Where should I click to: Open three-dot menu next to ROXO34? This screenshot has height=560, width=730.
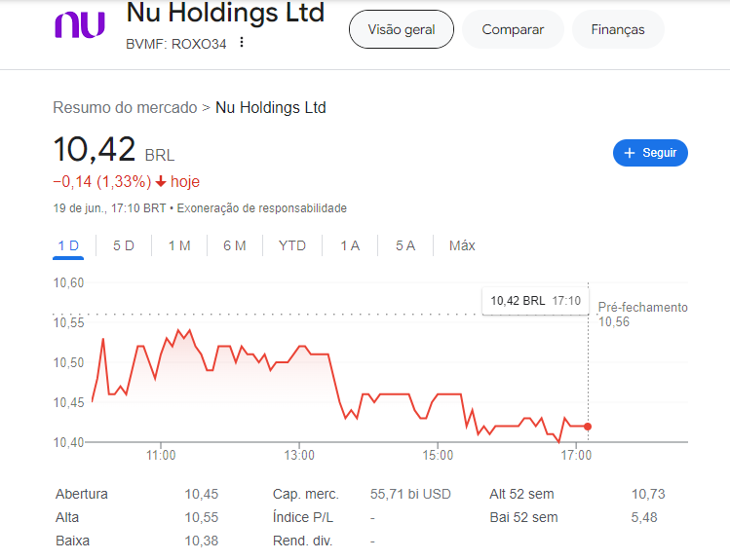coord(242,43)
